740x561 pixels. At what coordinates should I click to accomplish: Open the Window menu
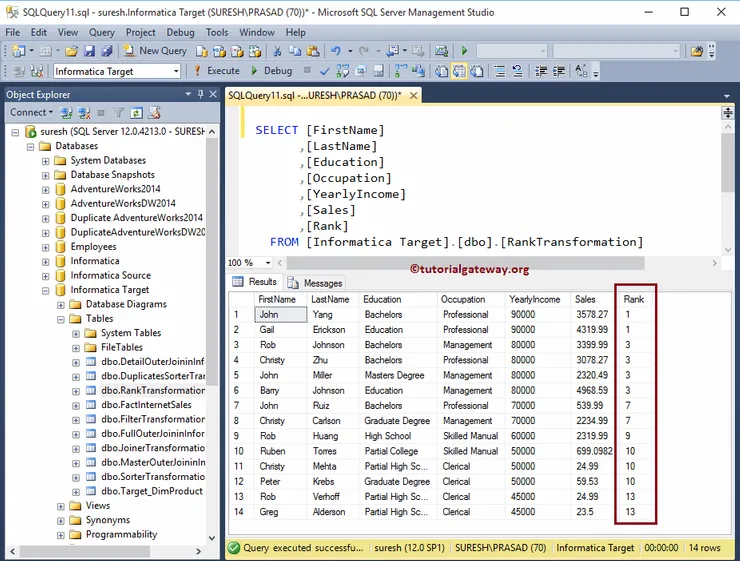tap(257, 33)
